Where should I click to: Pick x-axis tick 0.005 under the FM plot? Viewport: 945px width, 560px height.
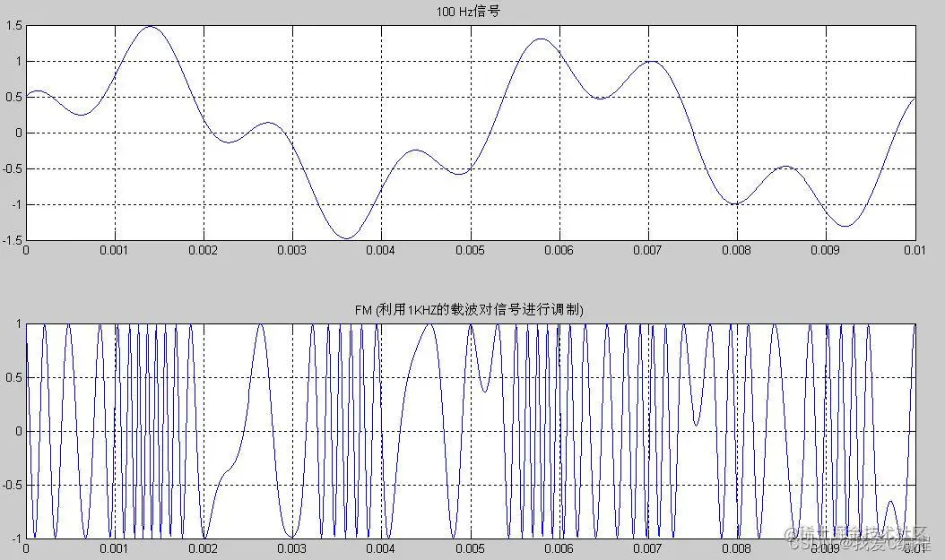pyautogui.click(x=470, y=548)
